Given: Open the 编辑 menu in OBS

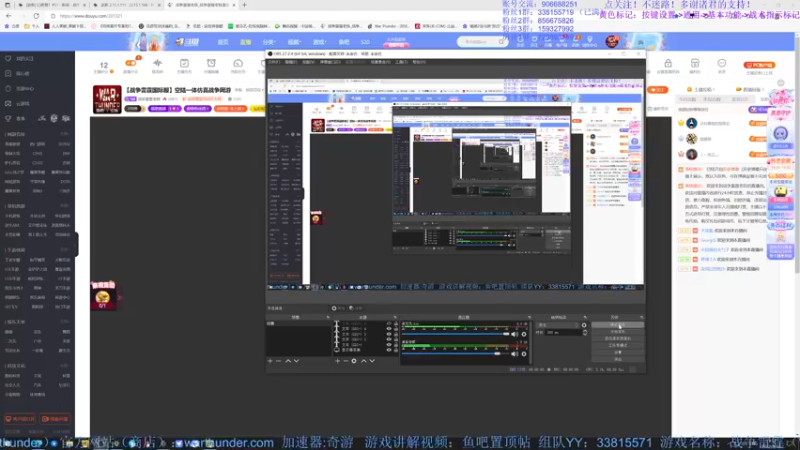Looking at the screenshot, I should pyautogui.click(x=291, y=62).
